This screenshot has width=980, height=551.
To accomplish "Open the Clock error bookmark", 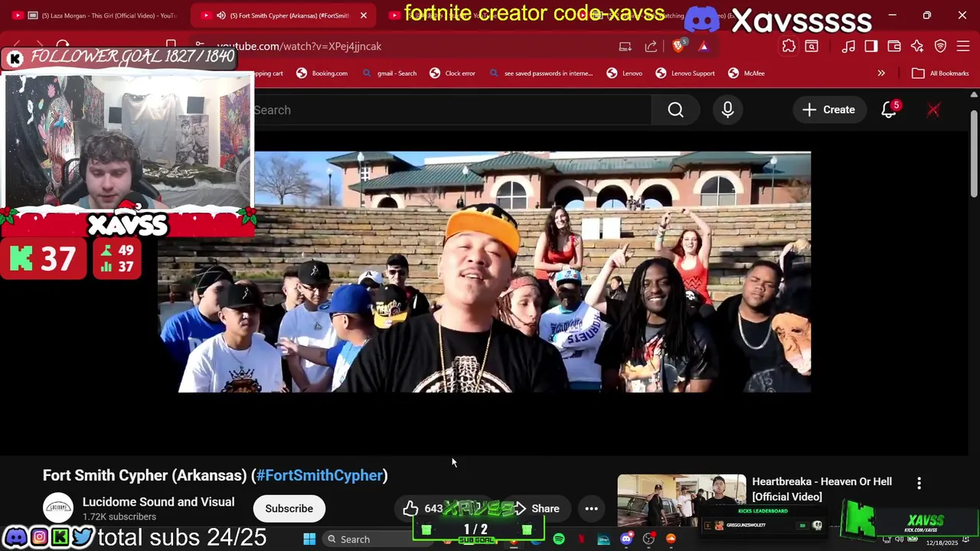I will 452,73.
